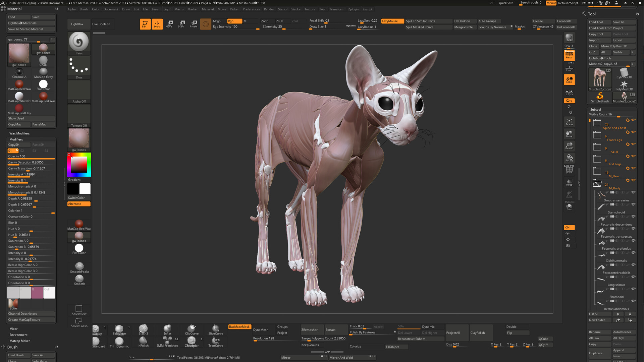Select the hPolish brush
644x362 pixels.
(x=143, y=342)
